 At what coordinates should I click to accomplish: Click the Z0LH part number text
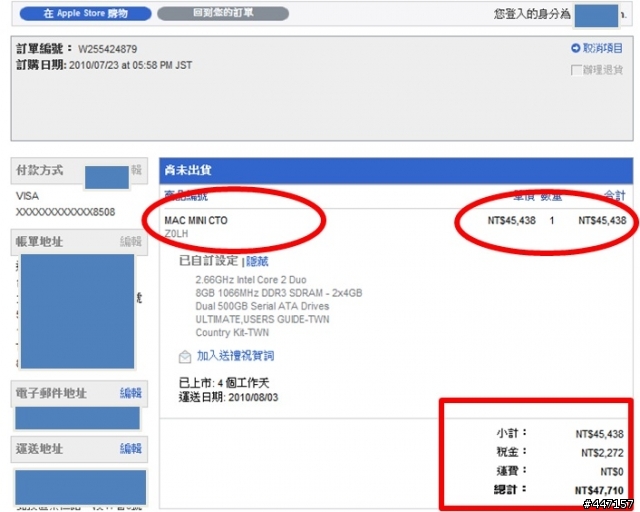[176, 234]
